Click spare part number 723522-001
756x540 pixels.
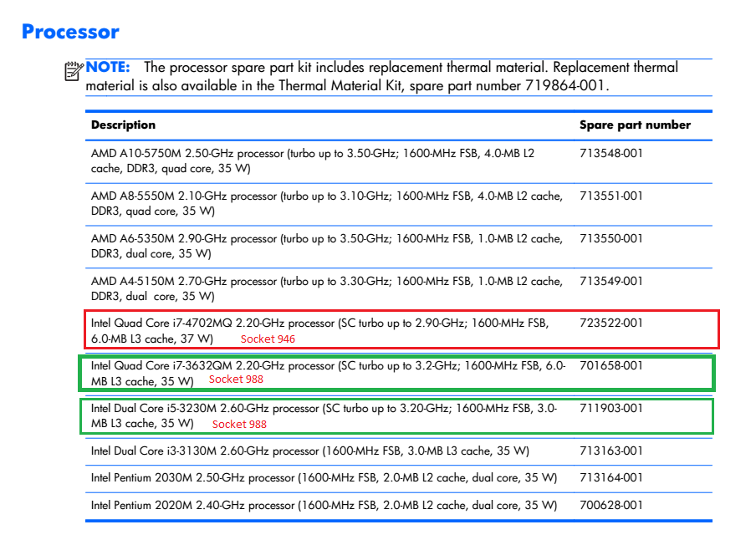click(610, 323)
